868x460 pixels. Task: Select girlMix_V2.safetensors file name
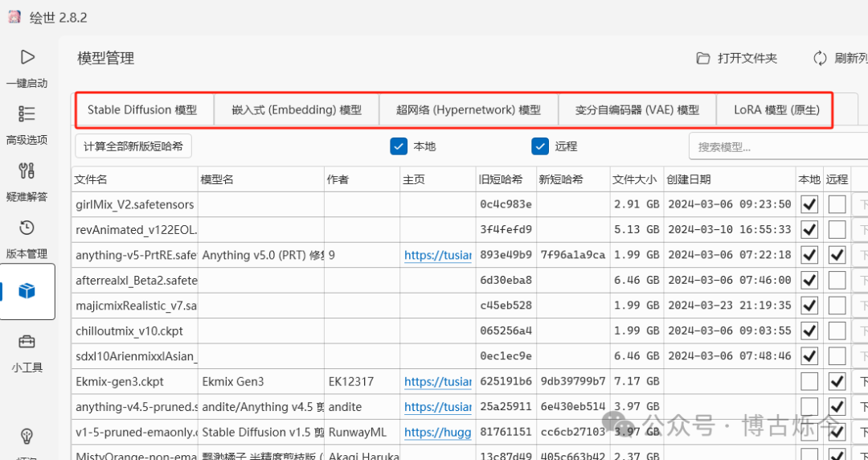point(134,204)
